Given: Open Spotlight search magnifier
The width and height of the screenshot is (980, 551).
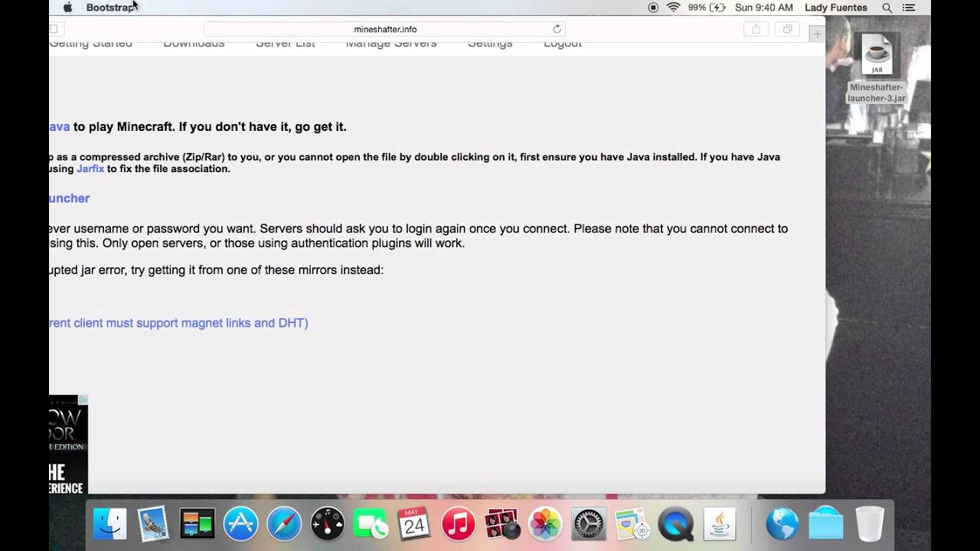Looking at the screenshot, I should click(887, 8).
